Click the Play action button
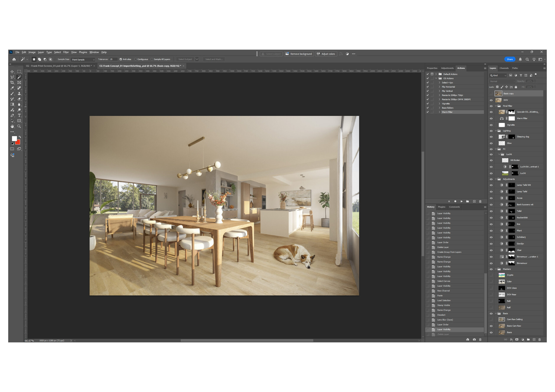 [462, 201]
